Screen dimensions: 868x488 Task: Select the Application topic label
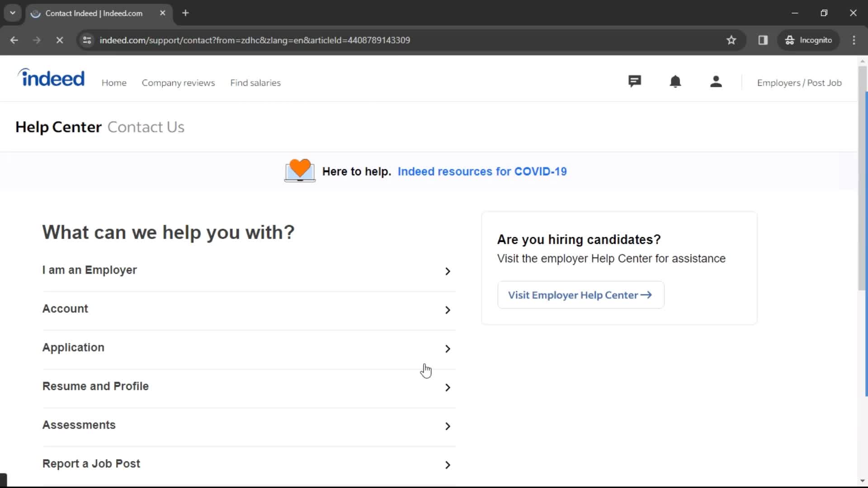pos(73,347)
